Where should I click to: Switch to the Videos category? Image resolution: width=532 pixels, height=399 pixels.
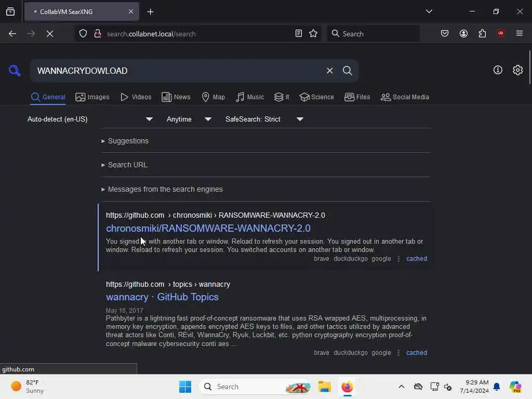136,97
